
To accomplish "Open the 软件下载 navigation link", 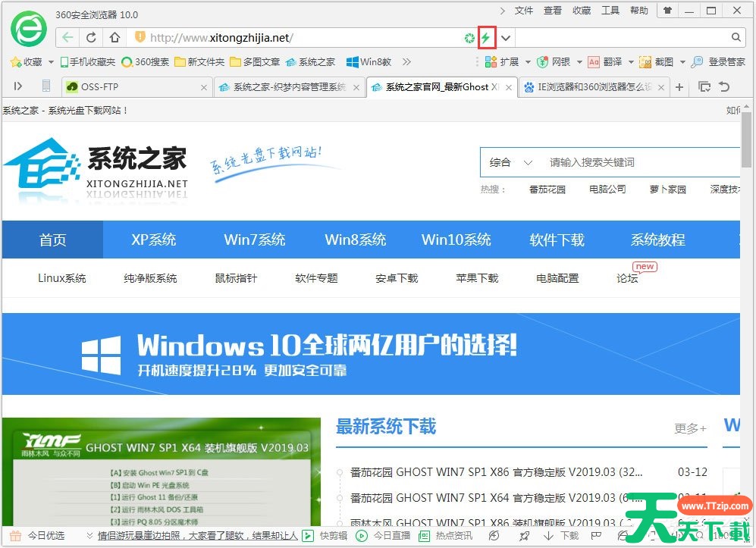I will [557, 240].
